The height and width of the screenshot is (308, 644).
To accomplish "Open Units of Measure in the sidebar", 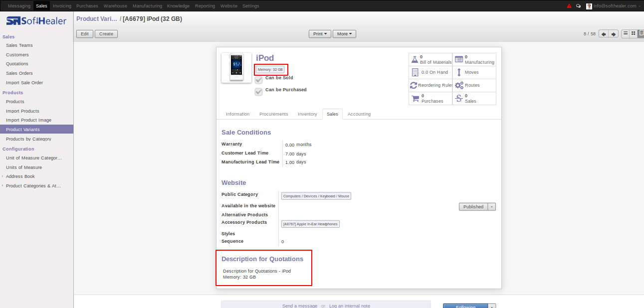I will click(x=24, y=167).
